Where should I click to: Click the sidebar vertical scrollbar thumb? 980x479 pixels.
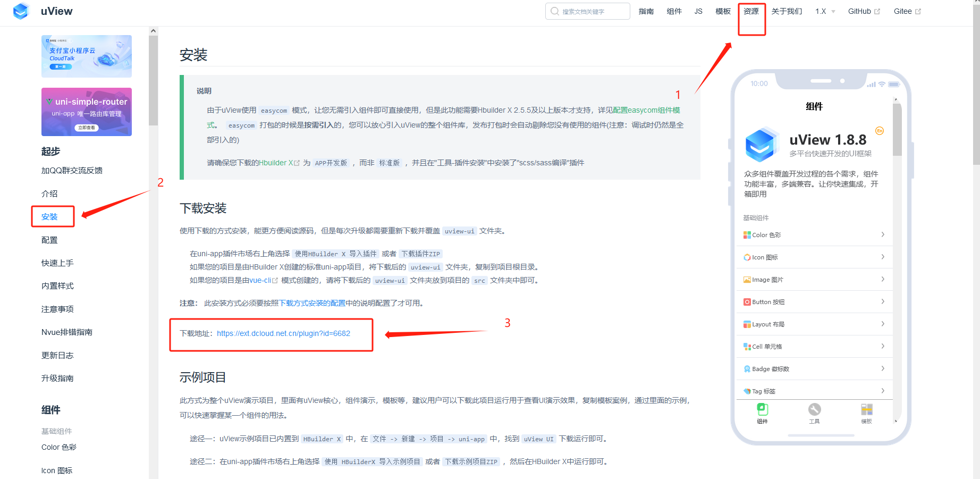(154, 80)
